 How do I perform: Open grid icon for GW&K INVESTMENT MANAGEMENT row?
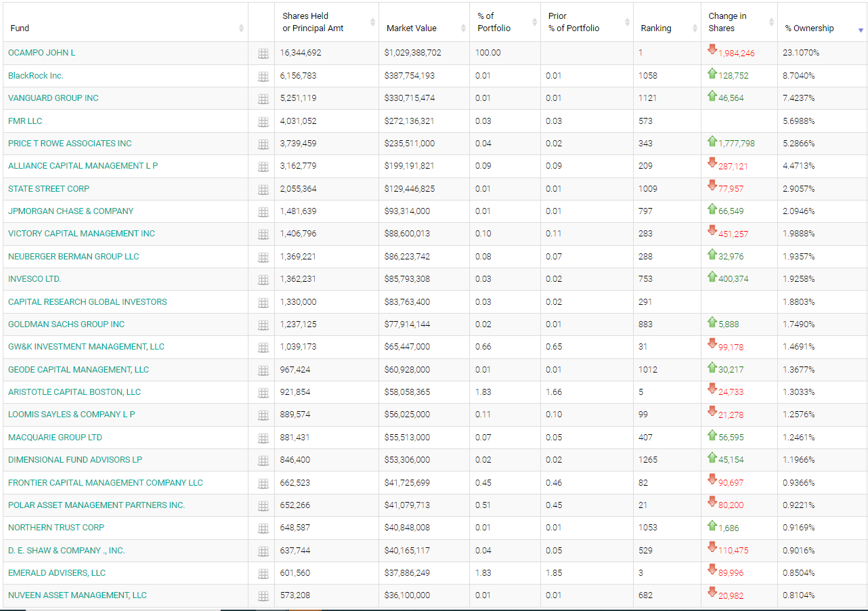pos(263,347)
